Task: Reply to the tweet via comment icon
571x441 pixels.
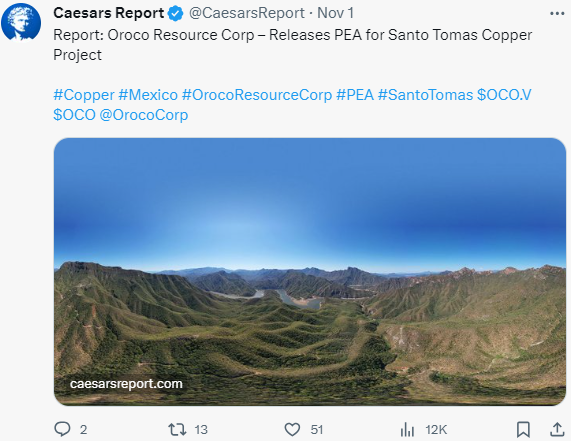Action: pos(62,429)
